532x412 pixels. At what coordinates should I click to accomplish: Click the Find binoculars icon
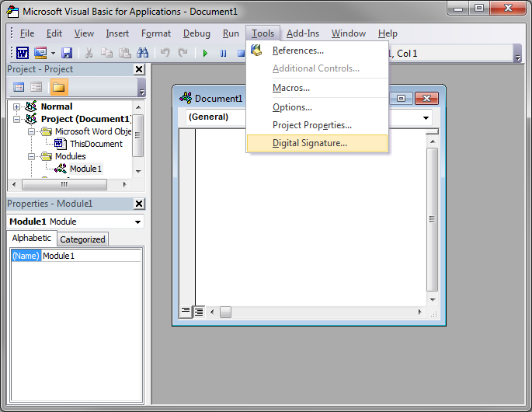142,53
